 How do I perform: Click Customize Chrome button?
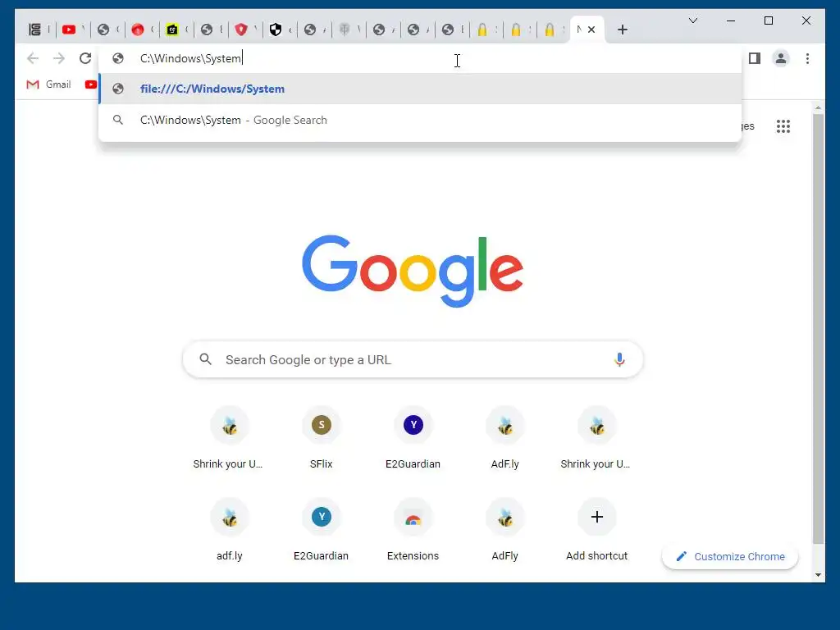click(730, 557)
